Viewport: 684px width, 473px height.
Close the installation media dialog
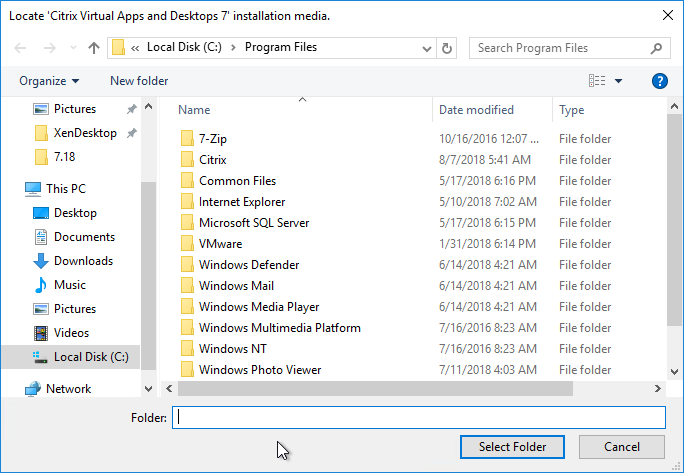667,15
